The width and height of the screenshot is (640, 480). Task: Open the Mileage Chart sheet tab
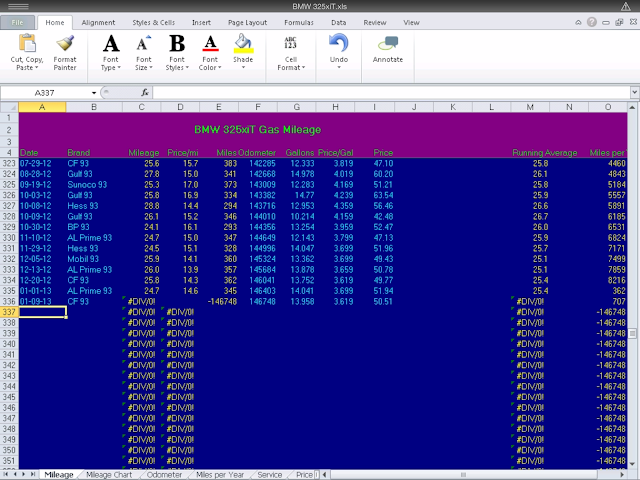tap(109, 475)
